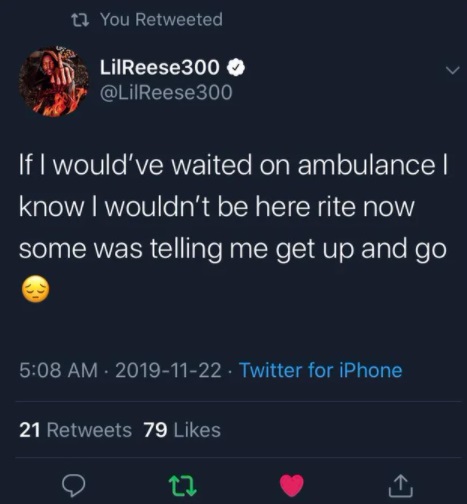Tap the 5:08 AM timestamp
Screen dimensions: 467x504
(59, 370)
